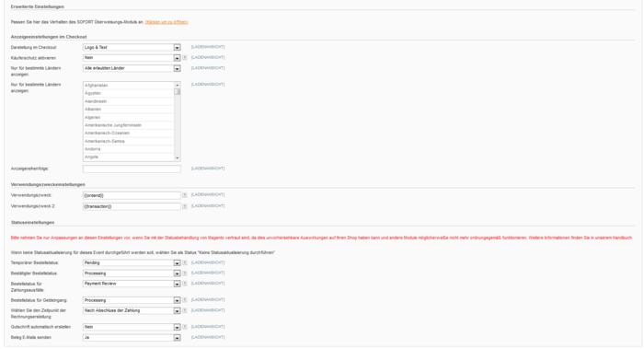This screenshot has width=644, height=349.
Task: Open Käuferschutz aktivieren dropdown
Action: click(x=132, y=58)
